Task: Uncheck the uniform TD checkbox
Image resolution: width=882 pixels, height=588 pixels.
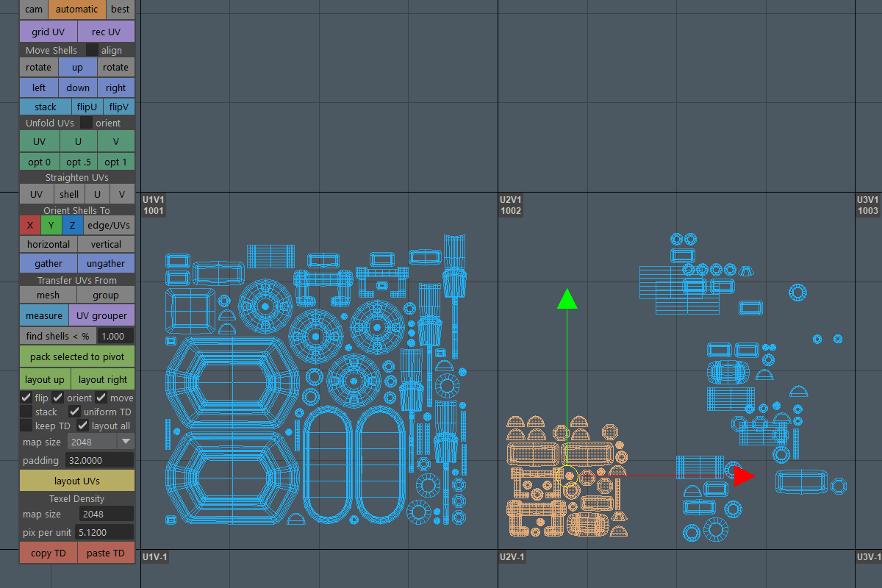Action: pyautogui.click(x=74, y=412)
